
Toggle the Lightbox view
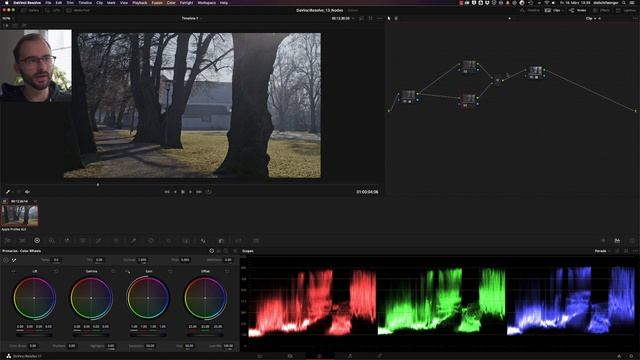627,10
